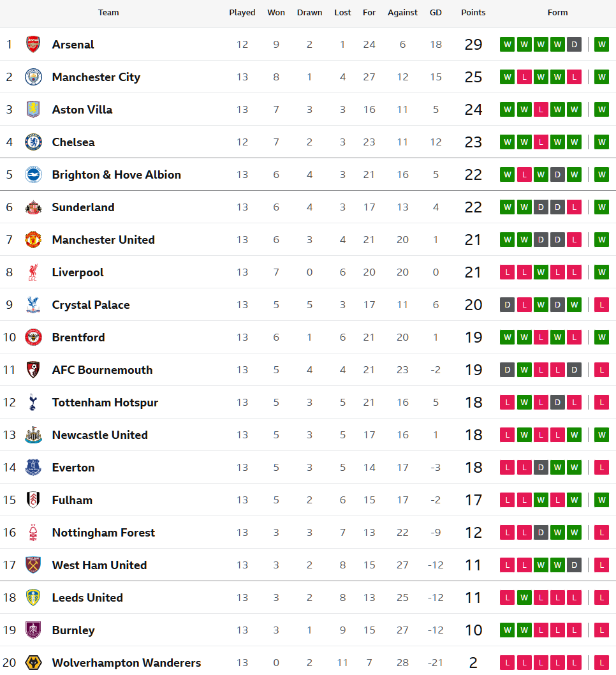The height and width of the screenshot is (675, 616).
Task: Select the Sunderland team name
Action: 83,207
